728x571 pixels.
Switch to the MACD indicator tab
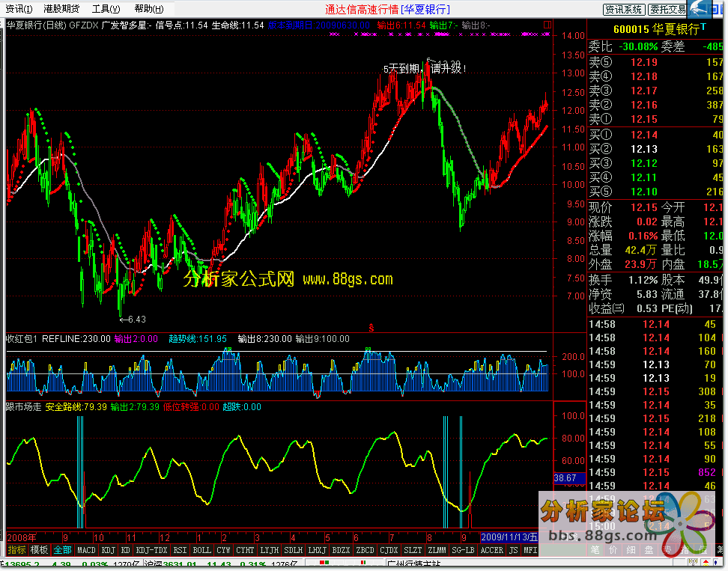pyautogui.click(x=86, y=552)
